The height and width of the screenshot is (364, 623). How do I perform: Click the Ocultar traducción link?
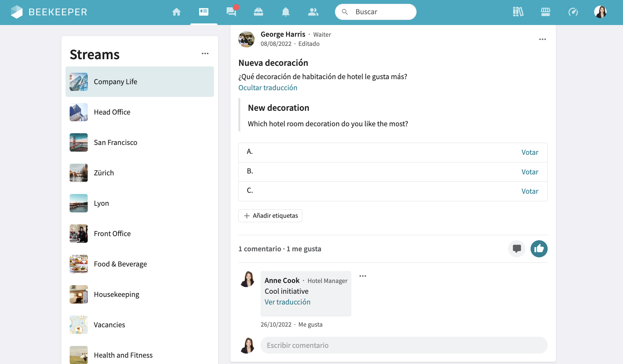[267, 88]
